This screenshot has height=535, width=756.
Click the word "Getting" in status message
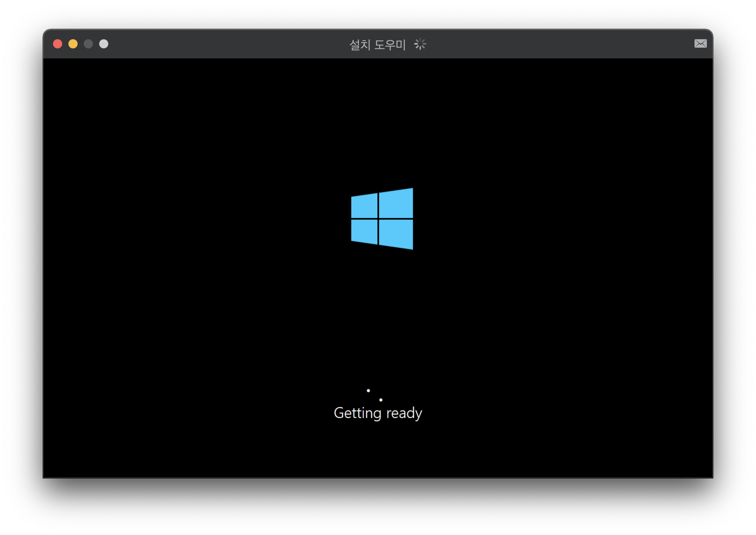(357, 413)
